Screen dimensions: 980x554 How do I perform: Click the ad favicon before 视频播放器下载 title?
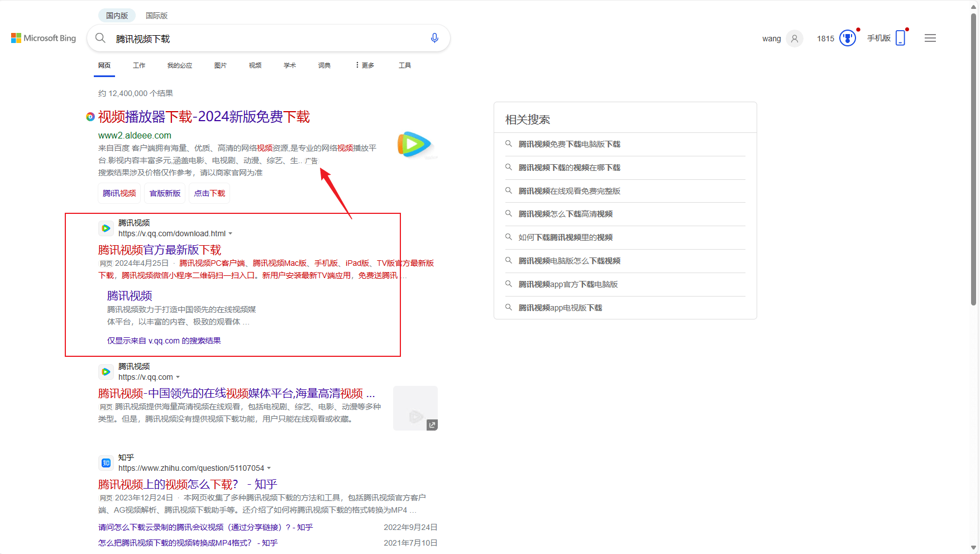[90, 117]
